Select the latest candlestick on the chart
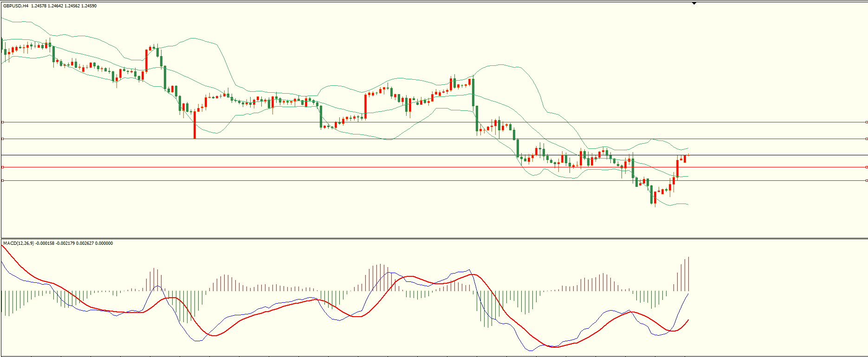The width and height of the screenshot is (868, 357). [688, 155]
